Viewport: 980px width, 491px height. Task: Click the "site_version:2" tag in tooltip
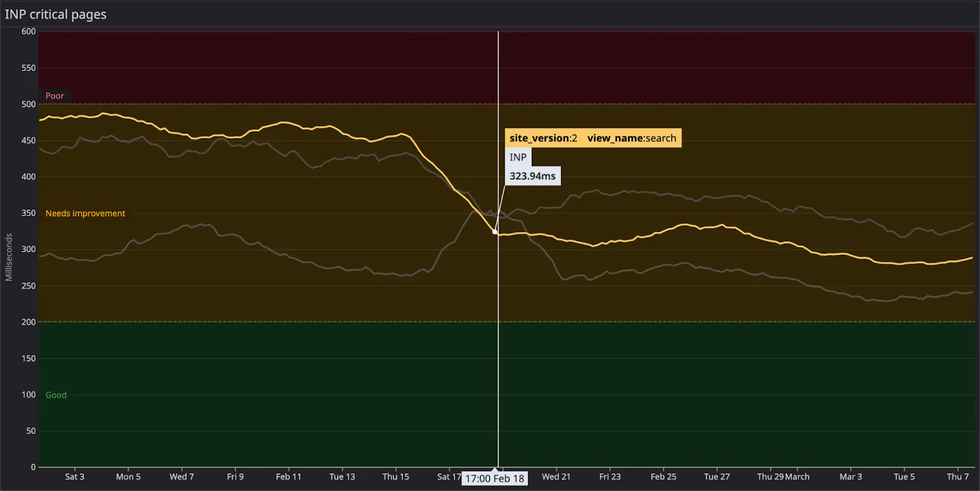[543, 138]
